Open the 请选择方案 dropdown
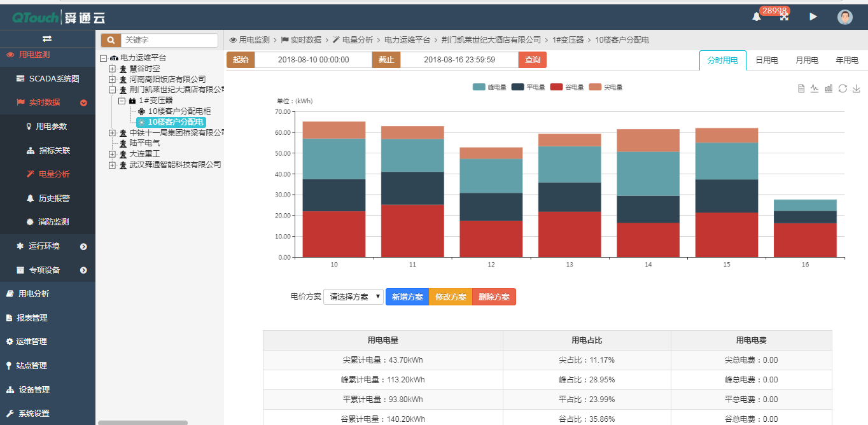 point(353,296)
